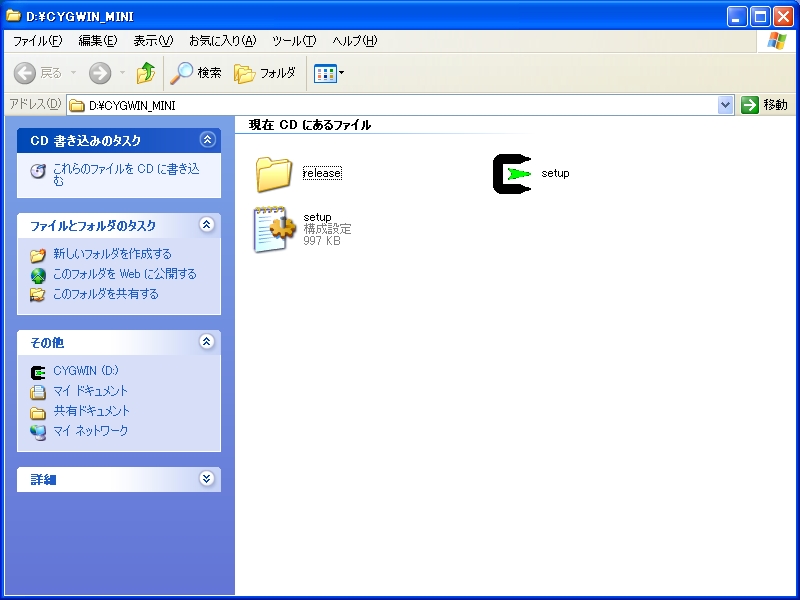Open the ツール(T) menu

[293, 41]
